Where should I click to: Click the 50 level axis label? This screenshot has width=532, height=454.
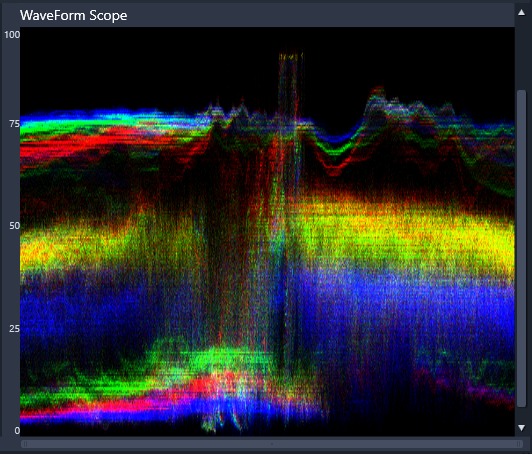[x=14, y=226]
